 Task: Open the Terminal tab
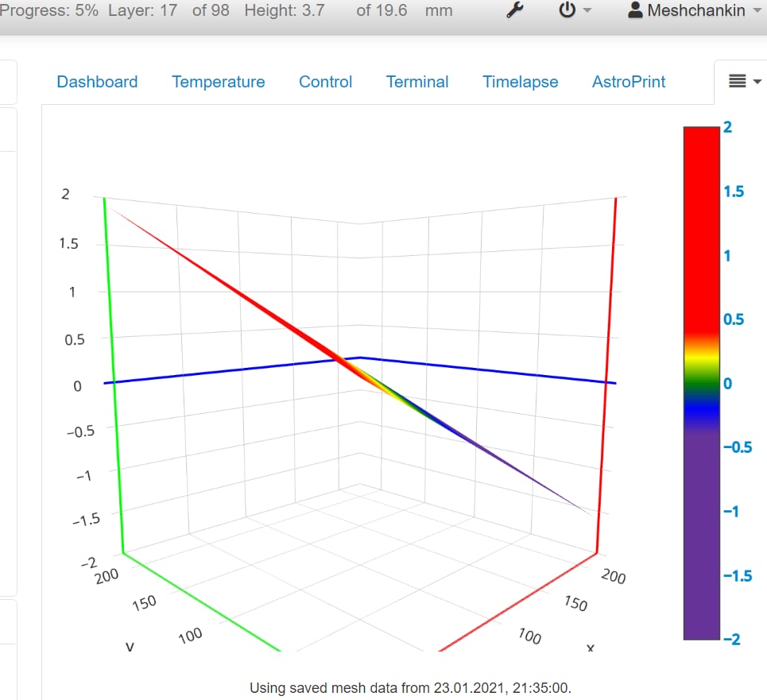[x=417, y=82]
